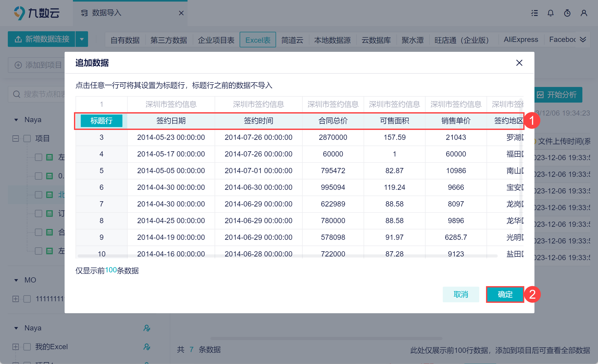Viewport: 598px width, 364px height.
Task: Click the table's horizontal scrollbar
Action: 286,256
